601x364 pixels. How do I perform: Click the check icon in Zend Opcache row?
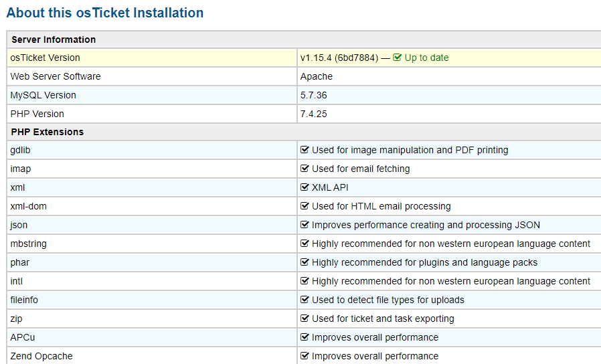305,356
